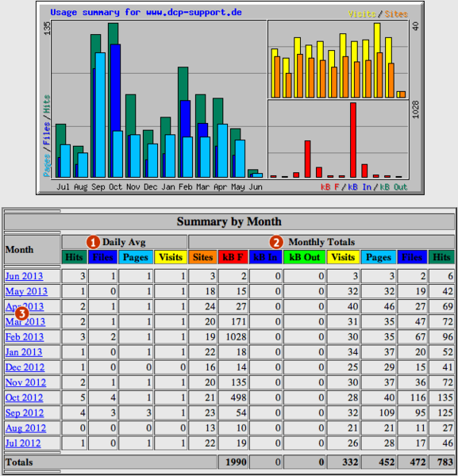Click the 1028 scale label beside kB chart
458x476 pixels.
pos(415,109)
